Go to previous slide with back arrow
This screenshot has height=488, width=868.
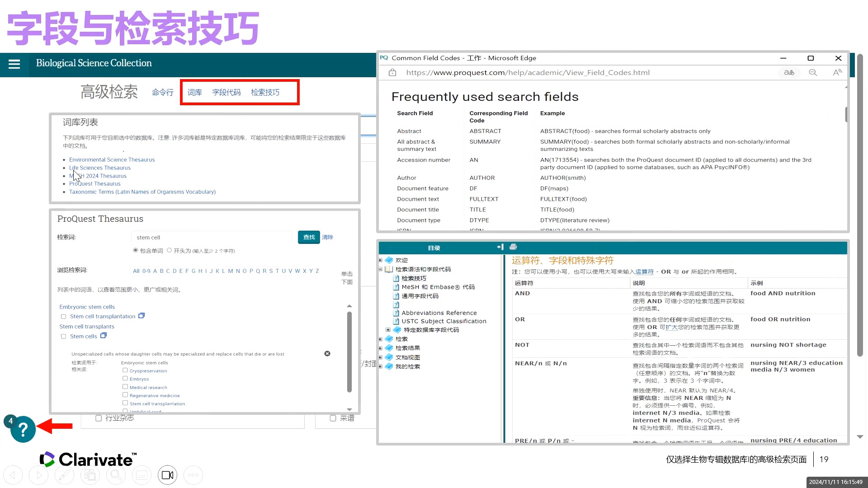click(13, 475)
